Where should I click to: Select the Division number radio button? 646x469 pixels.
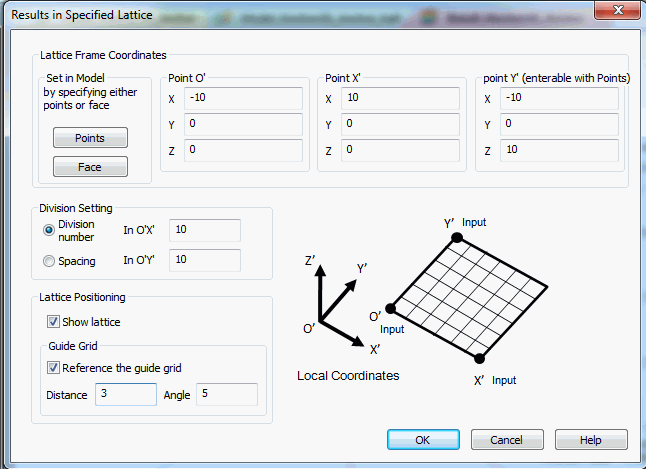click(x=49, y=230)
